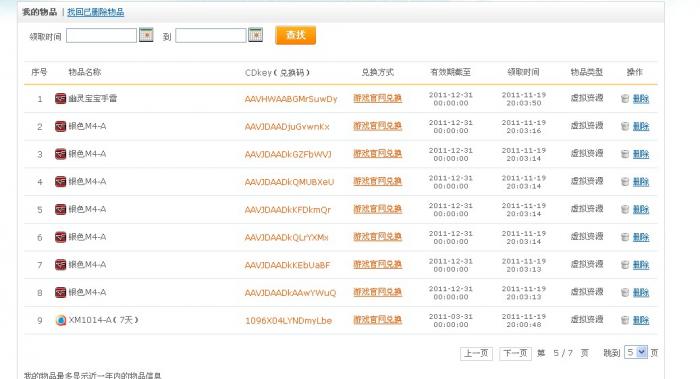
Task: Click the end date input field
Action: click(x=211, y=36)
